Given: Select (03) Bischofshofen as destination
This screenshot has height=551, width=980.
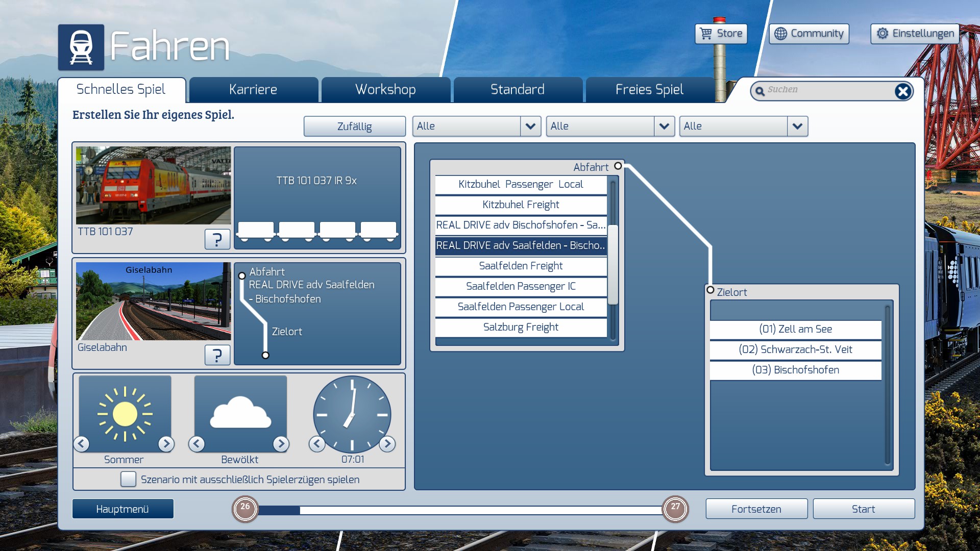Looking at the screenshot, I should 795,370.
